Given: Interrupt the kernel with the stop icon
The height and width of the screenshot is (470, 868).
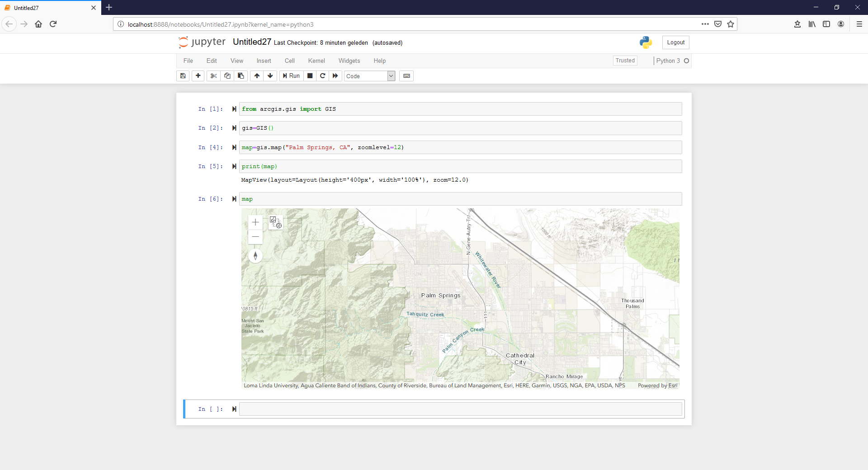Looking at the screenshot, I should coord(310,76).
